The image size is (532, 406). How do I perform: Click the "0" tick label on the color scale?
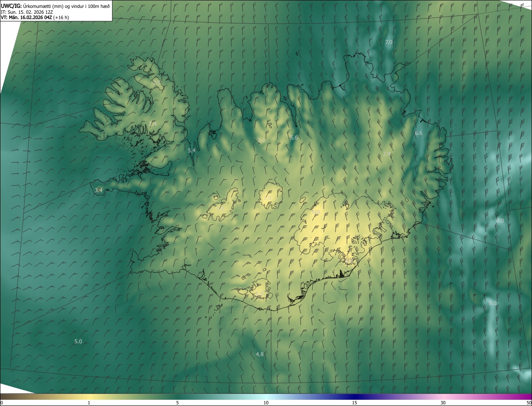point(1,403)
